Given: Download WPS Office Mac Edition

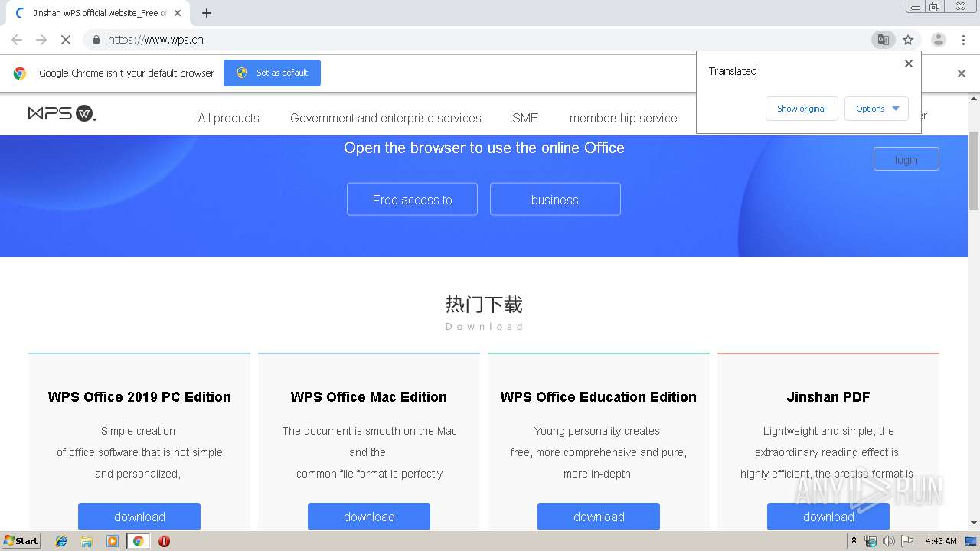Looking at the screenshot, I should [369, 517].
